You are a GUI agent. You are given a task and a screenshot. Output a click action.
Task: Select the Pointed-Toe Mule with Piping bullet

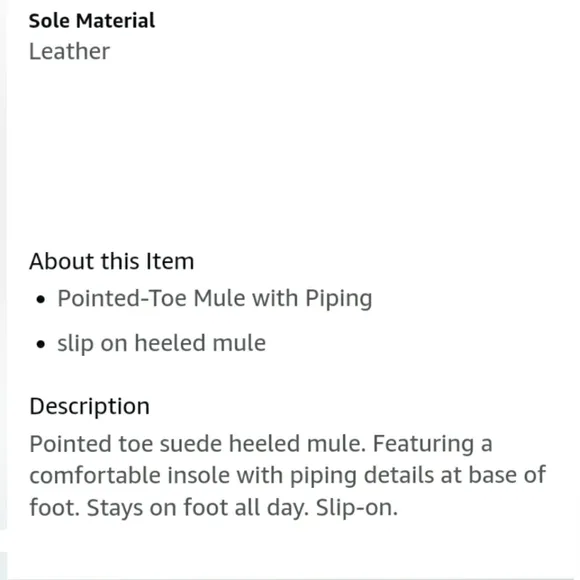(215, 298)
